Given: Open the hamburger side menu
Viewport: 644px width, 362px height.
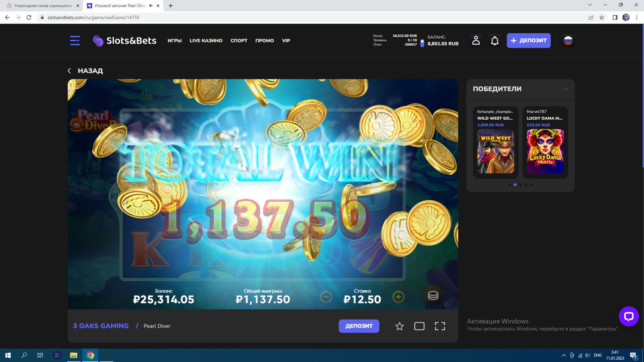Looking at the screenshot, I should click(x=75, y=41).
